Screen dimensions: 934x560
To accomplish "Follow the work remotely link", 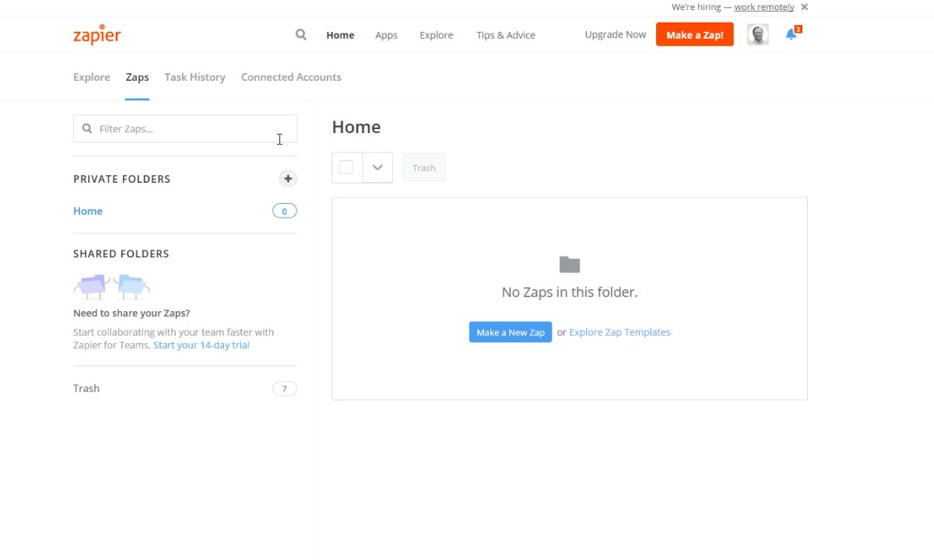I will [x=764, y=7].
